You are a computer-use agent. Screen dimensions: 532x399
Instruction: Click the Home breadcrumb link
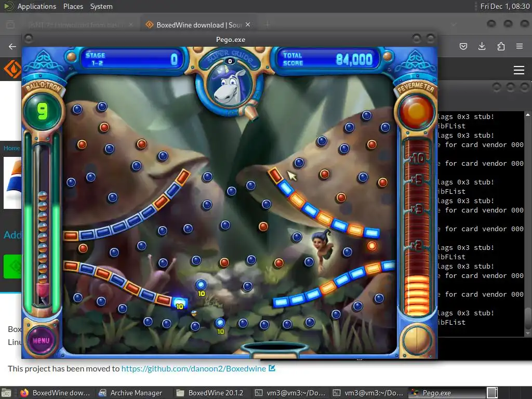pos(11,148)
